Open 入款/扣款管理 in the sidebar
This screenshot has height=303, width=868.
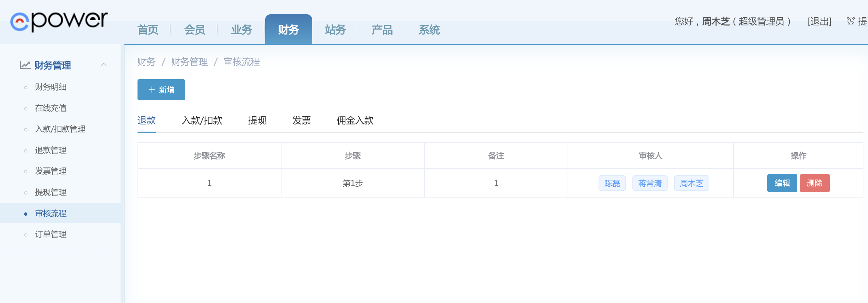pyautogui.click(x=60, y=129)
